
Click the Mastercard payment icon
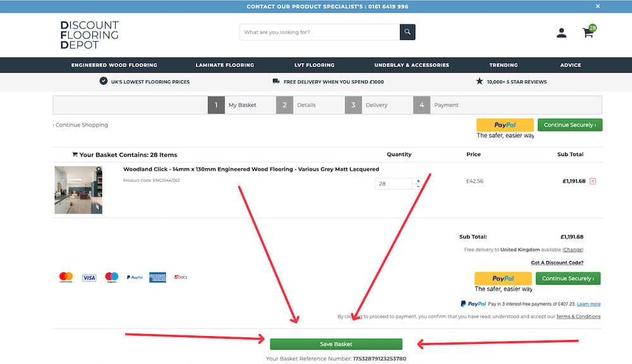tap(66, 277)
